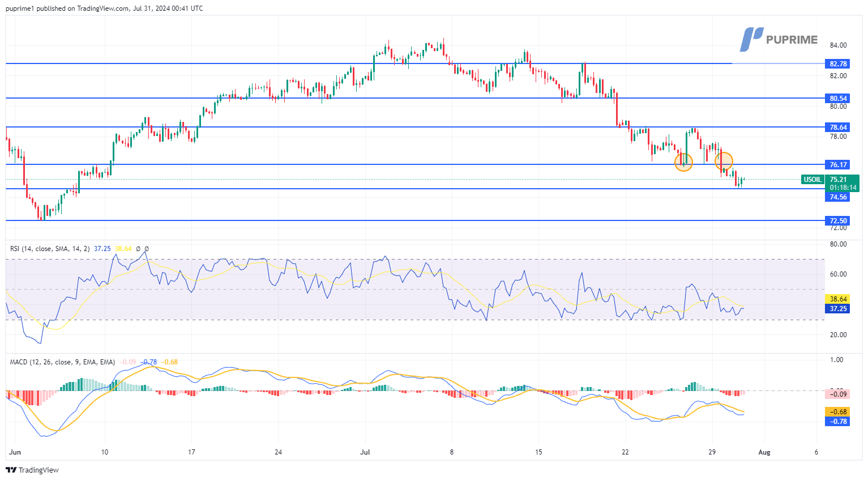Click the 78.64 price level label

tap(838, 128)
